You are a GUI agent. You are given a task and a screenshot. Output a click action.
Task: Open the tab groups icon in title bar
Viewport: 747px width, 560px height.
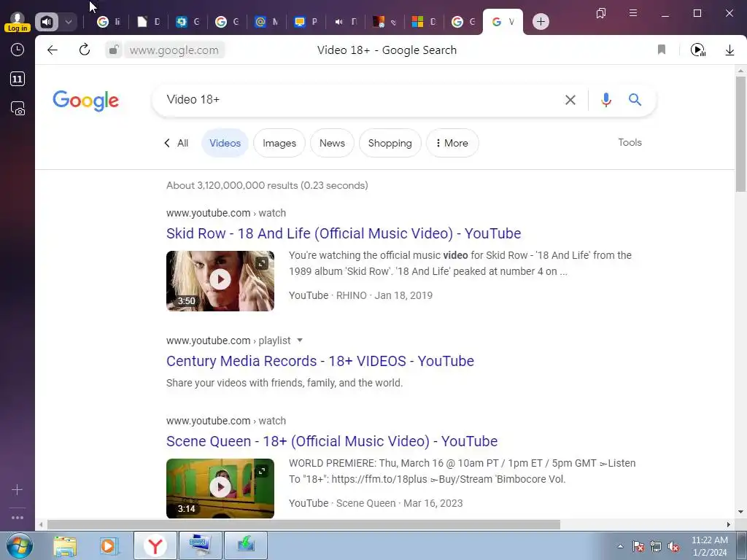[601, 13]
